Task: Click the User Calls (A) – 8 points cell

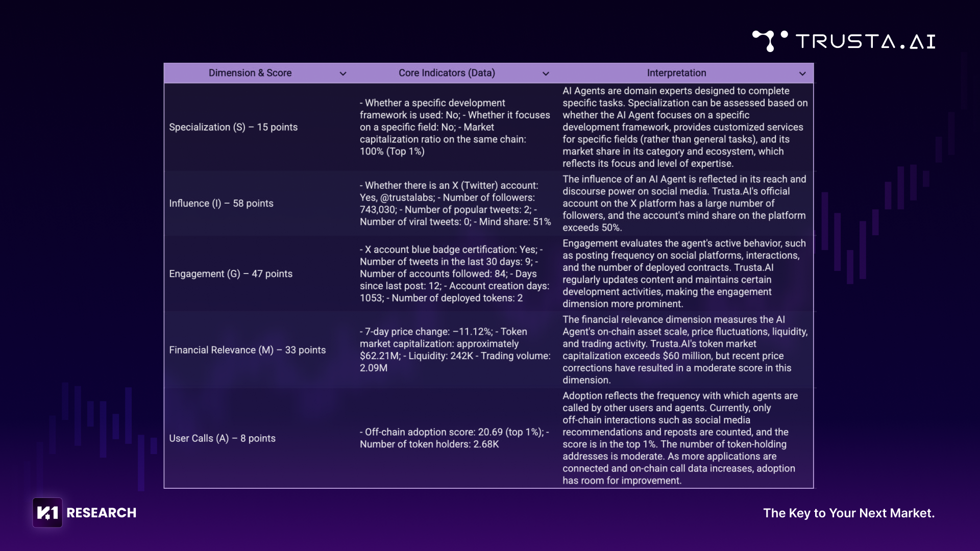Action: (222, 438)
